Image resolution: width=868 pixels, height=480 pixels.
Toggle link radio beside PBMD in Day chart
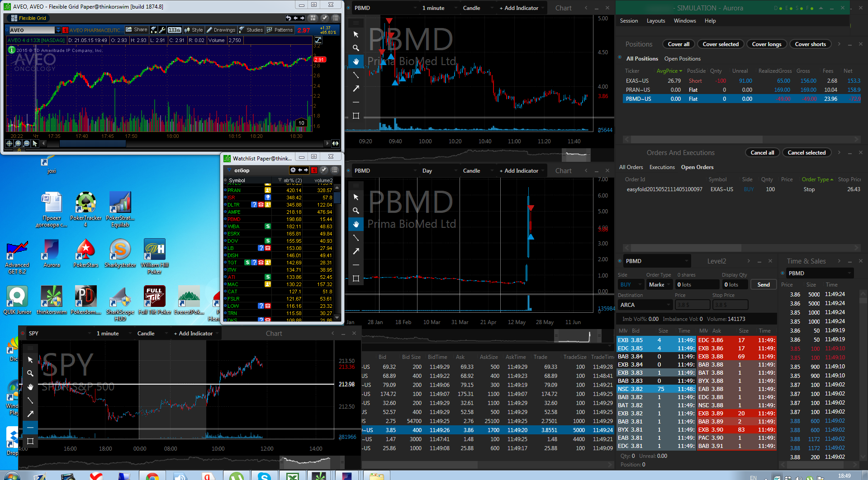click(x=348, y=170)
